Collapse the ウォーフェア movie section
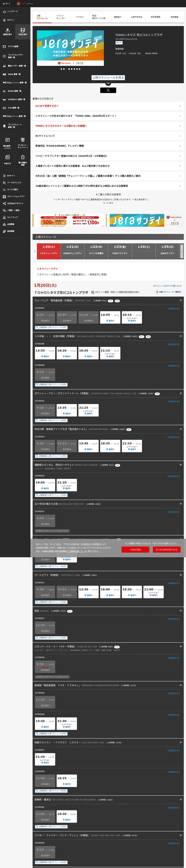The height and width of the screenshot is (868, 186). [181, 300]
